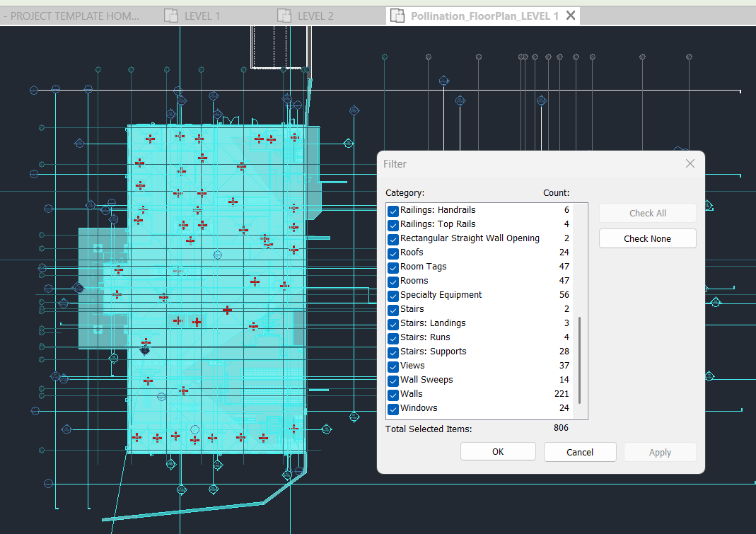Uncheck the Railings: Handrails category
The width and height of the screenshot is (756, 534).
pos(393,210)
